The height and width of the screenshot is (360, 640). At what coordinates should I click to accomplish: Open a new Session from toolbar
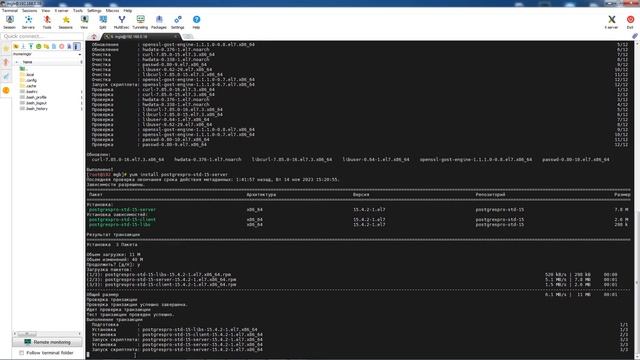click(x=9, y=22)
